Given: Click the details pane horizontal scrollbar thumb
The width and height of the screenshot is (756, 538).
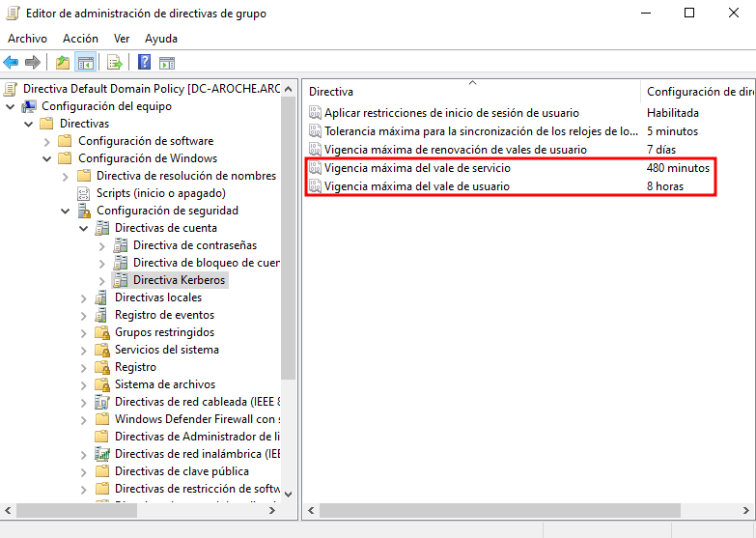Looking at the screenshot, I should (500, 511).
